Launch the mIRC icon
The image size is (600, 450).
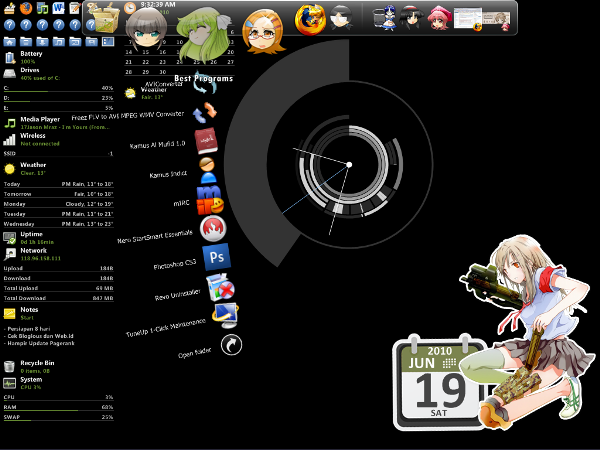(x=210, y=200)
